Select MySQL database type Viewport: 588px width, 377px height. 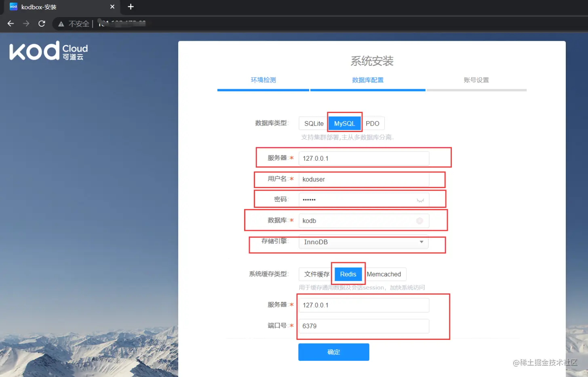coord(344,124)
